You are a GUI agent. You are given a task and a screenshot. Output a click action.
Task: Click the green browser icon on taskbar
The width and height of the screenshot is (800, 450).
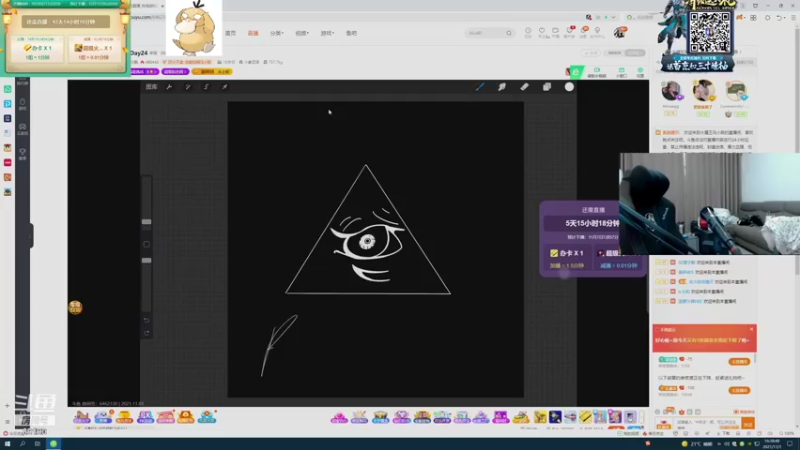click(53, 444)
